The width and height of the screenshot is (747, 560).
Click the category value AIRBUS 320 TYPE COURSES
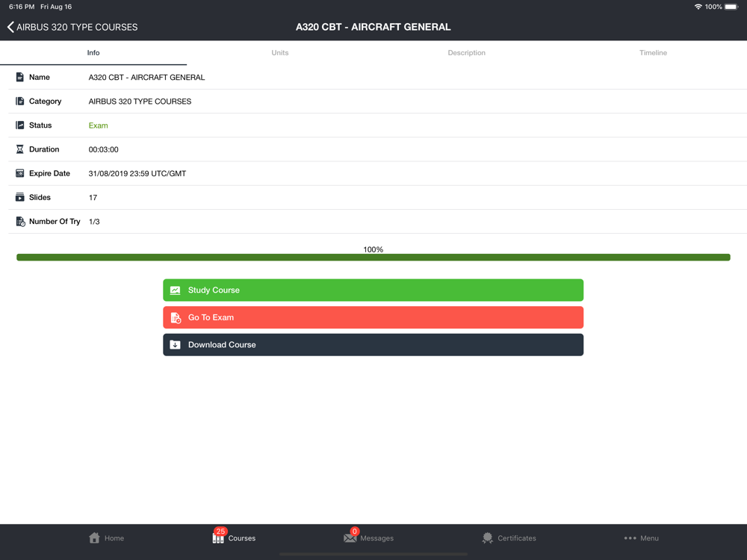coord(140,102)
